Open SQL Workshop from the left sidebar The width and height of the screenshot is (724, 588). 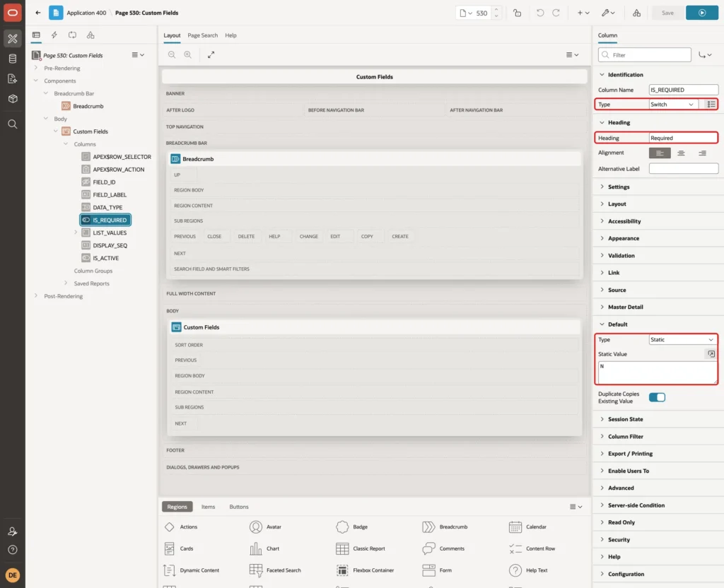13,59
